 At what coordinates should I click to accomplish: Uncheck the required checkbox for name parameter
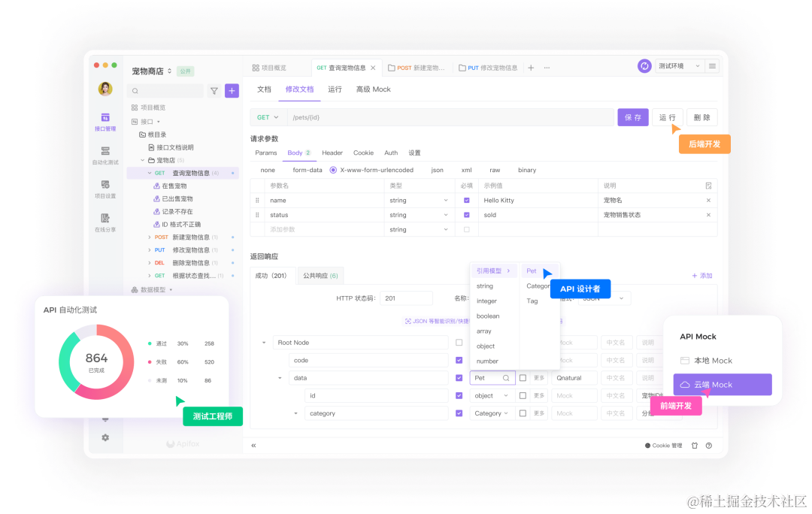(x=467, y=201)
